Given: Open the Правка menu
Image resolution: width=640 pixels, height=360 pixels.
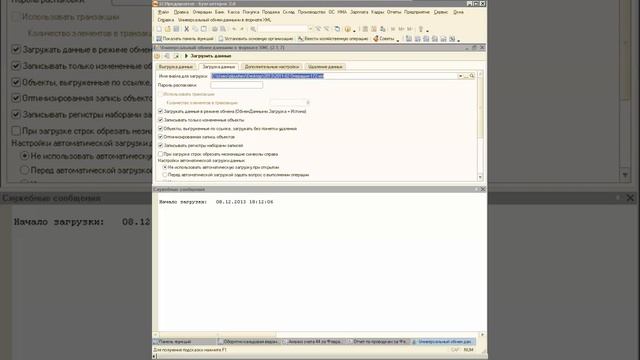Looking at the screenshot, I should pos(181,12).
